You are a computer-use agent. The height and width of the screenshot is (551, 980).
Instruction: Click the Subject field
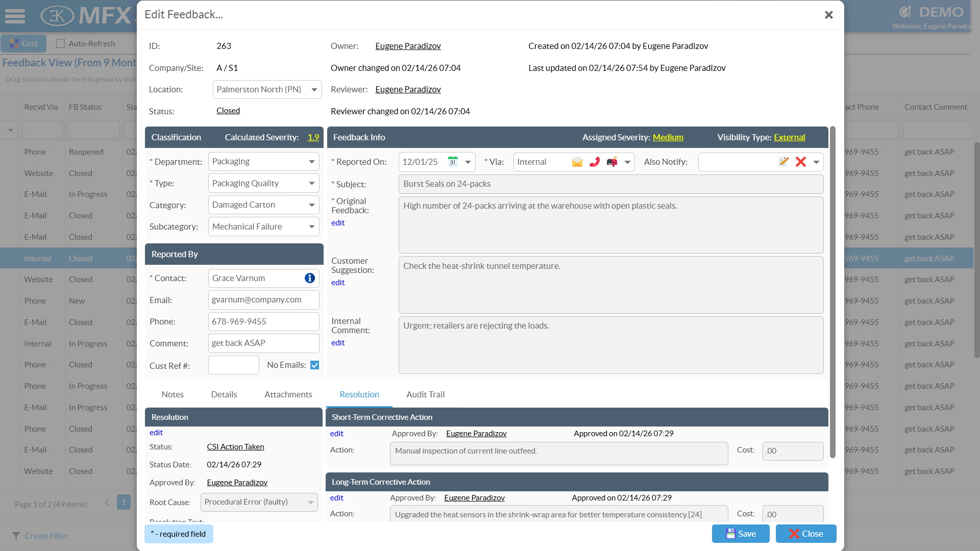pos(611,184)
